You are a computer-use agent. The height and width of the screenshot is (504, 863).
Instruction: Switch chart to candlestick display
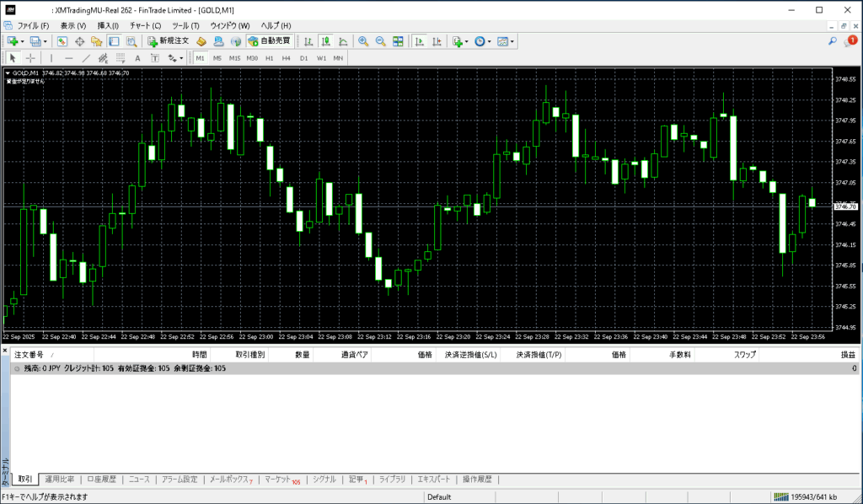coord(325,40)
